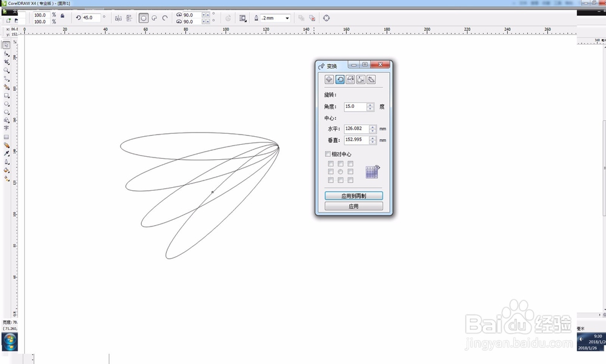Select the Crop tool in the toolbox
606x364 pixels.
click(6, 62)
